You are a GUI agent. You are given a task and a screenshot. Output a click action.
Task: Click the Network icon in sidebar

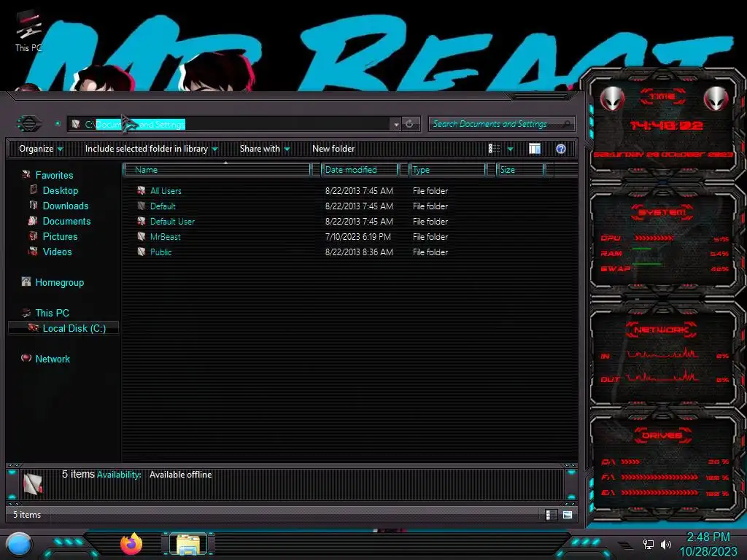pos(26,358)
